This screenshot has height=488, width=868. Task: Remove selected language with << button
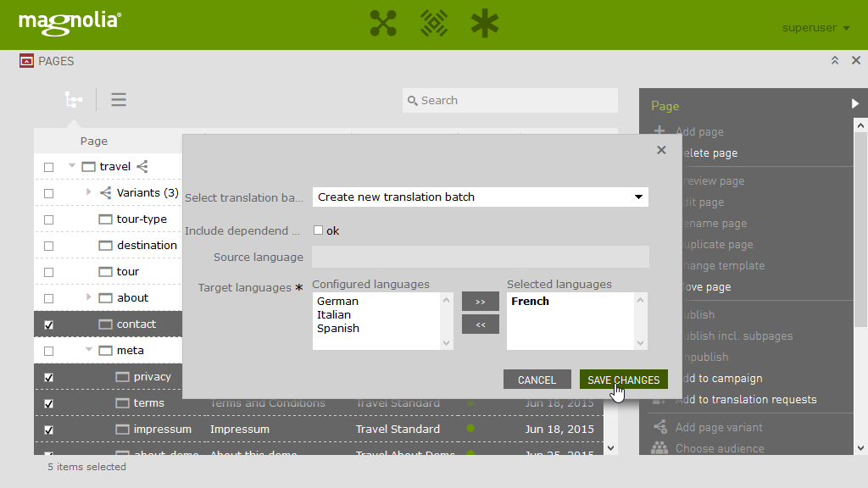pos(481,324)
